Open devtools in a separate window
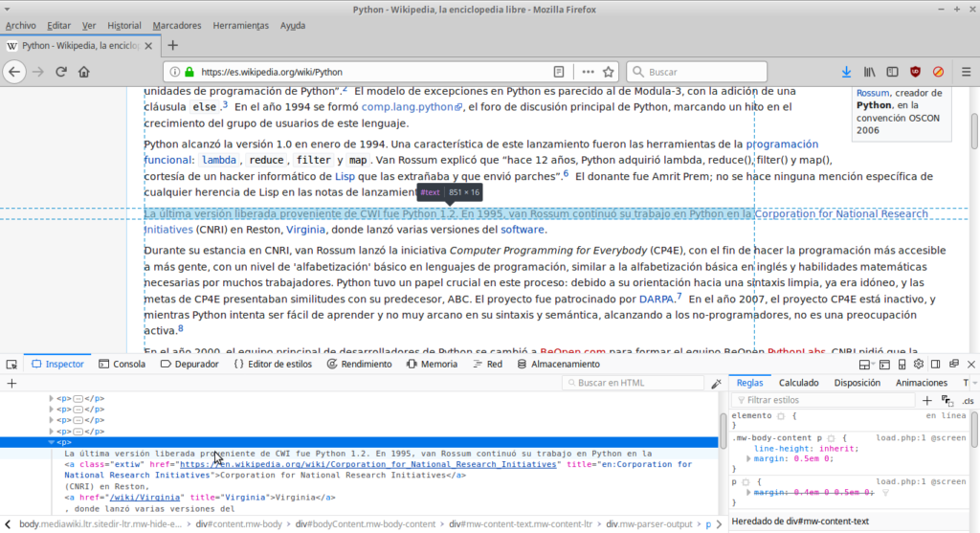Viewport: 980px width, 533px height. [x=954, y=364]
